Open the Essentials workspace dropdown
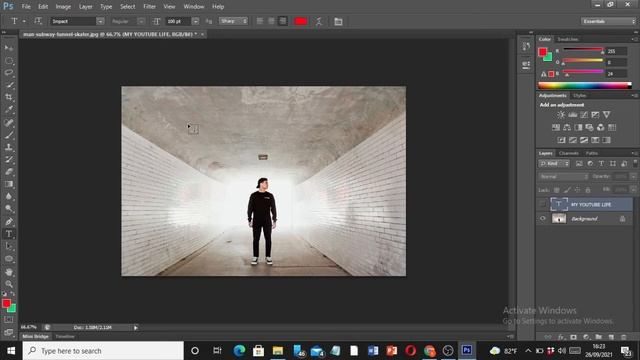The height and width of the screenshot is (360, 640). coord(608,21)
